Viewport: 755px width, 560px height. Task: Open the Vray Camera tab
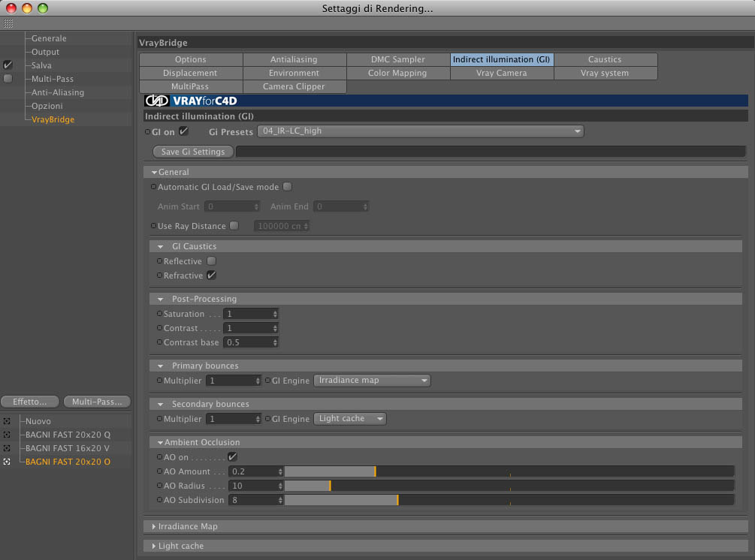(x=502, y=73)
